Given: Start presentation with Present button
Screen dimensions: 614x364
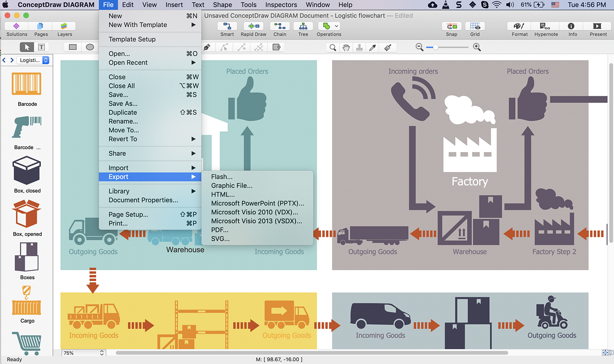Looking at the screenshot, I should coord(598,29).
